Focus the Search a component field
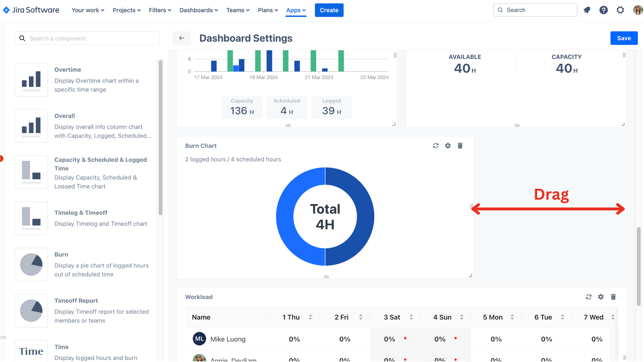Viewport: 644px width, 362px height. tap(87, 38)
